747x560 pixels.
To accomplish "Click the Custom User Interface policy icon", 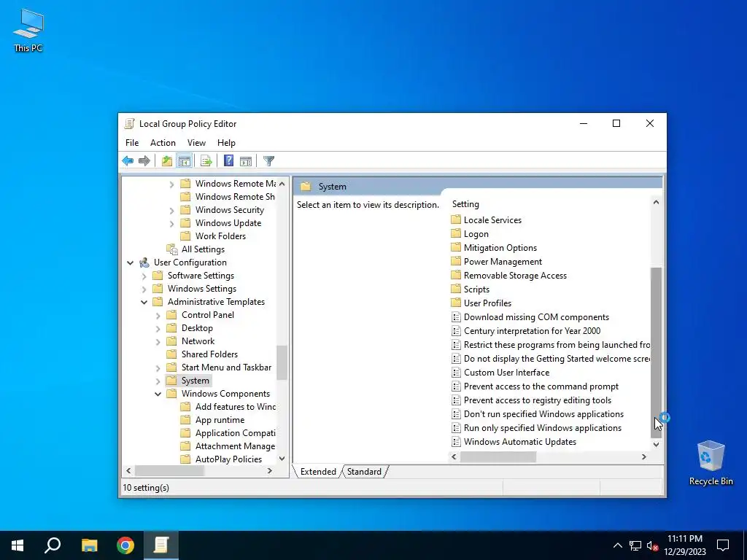I will tap(456, 373).
